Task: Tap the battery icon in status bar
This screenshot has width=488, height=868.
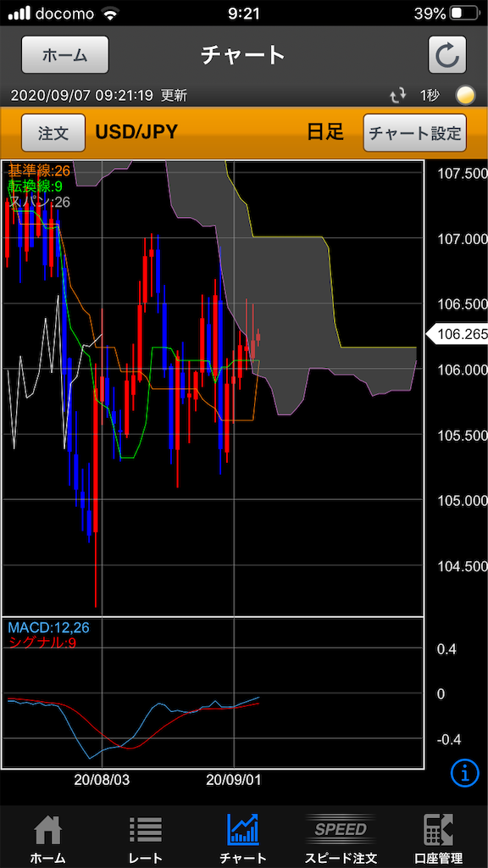Action: 463,14
